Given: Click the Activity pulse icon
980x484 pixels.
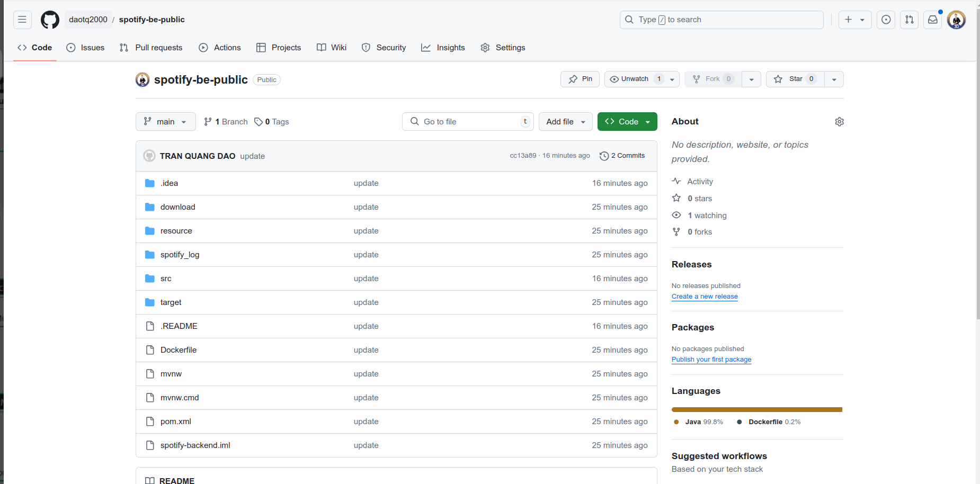Looking at the screenshot, I should point(676,181).
